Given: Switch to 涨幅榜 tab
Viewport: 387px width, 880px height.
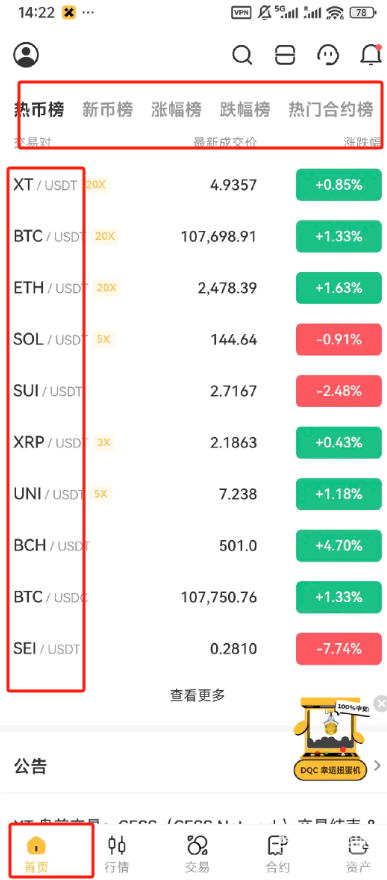Looking at the screenshot, I should click(176, 109).
